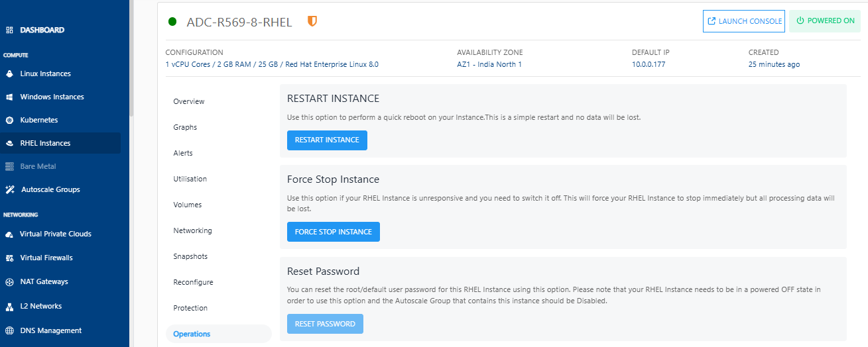The width and height of the screenshot is (868, 347).
Task: Open the Protection tab
Action: [x=190, y=308]
